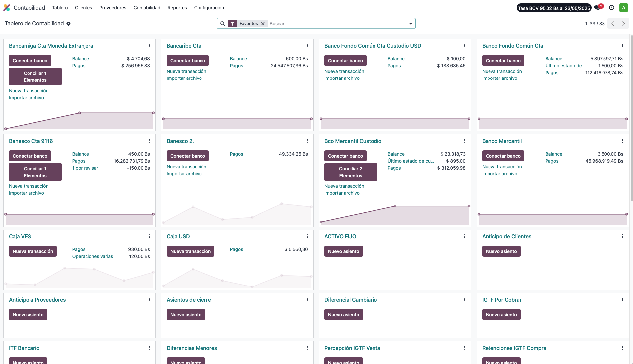633x364 pixels.
Task: Open the Reportes menu
Action: 177,8
